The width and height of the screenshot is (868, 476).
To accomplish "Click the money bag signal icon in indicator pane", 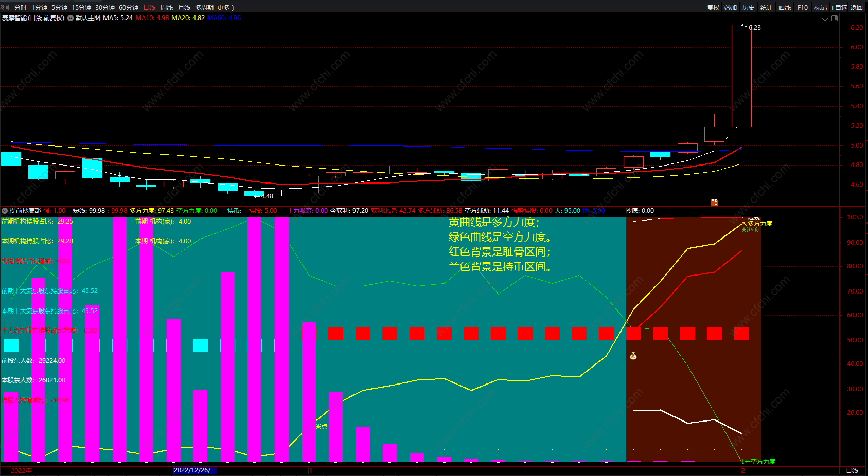I will (633, 356).
